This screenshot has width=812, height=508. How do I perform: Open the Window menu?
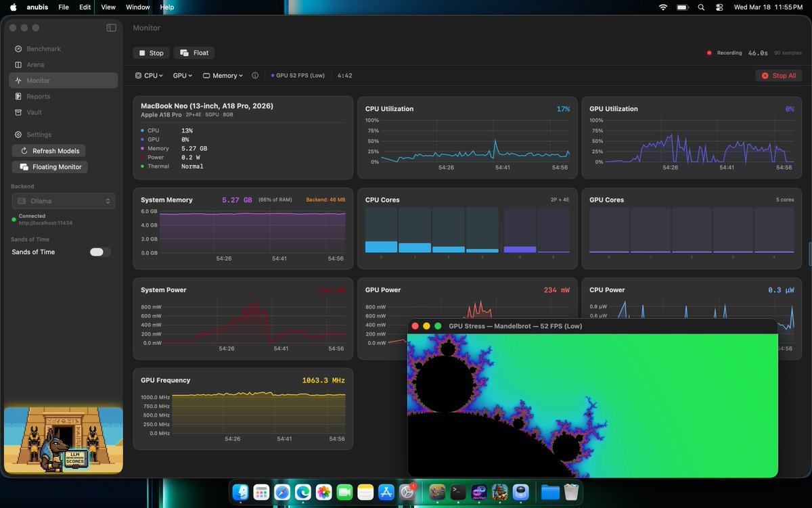click(137, 7)
